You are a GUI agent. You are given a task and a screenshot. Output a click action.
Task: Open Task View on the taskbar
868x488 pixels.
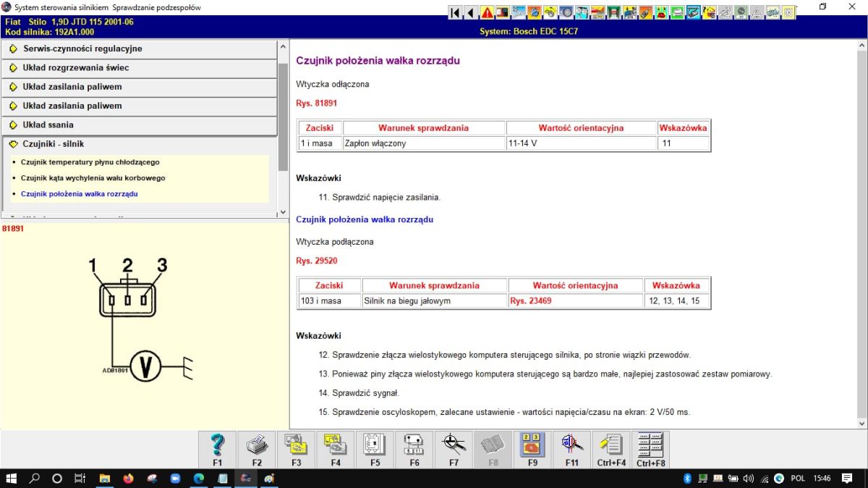pos(80,479)
